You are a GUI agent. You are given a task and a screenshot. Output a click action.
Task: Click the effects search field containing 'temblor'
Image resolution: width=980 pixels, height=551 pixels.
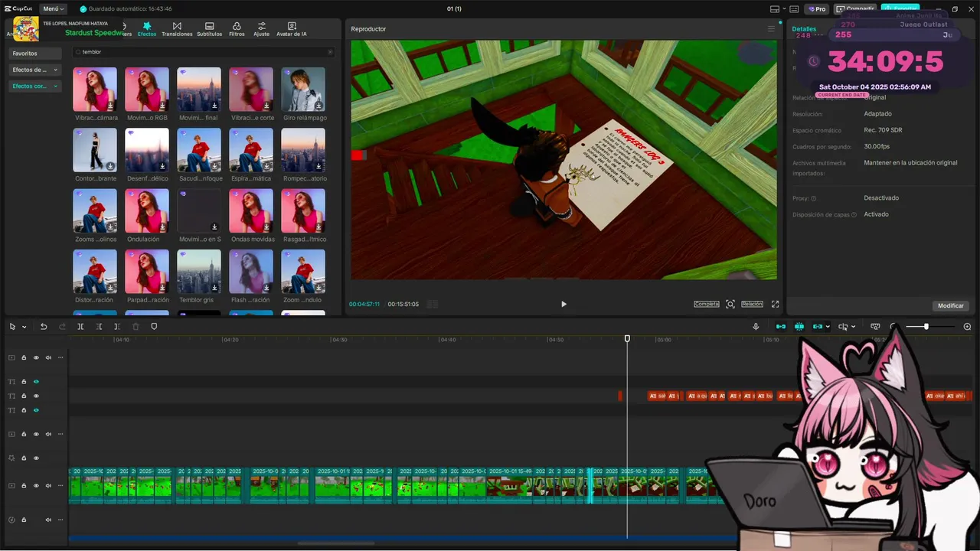(203, 52)
